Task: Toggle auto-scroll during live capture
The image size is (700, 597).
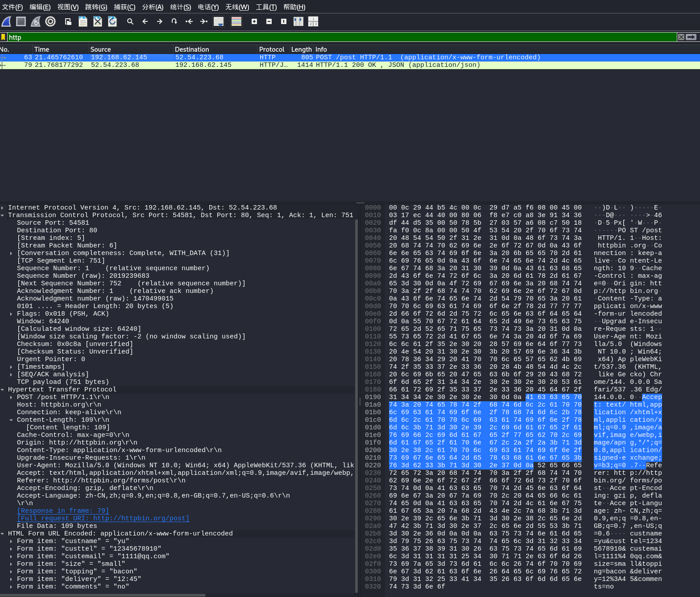Action: click(219, 21)
